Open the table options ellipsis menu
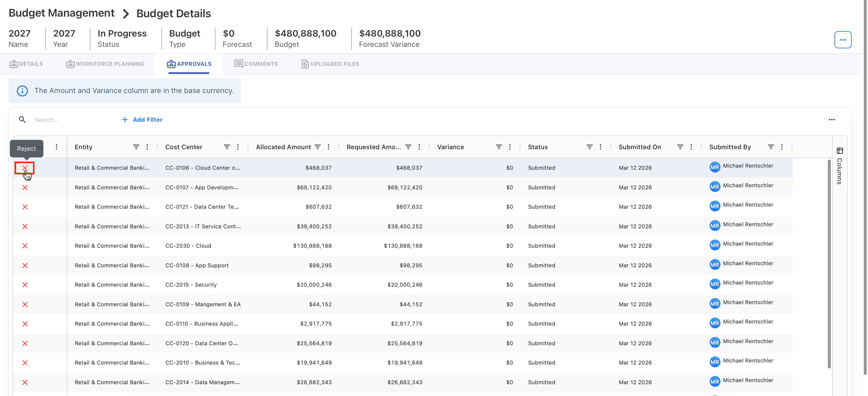 point(832,120)
